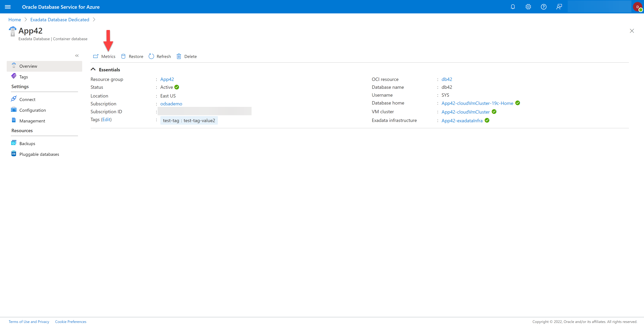Open the help question mark icon

coord(544,7)
